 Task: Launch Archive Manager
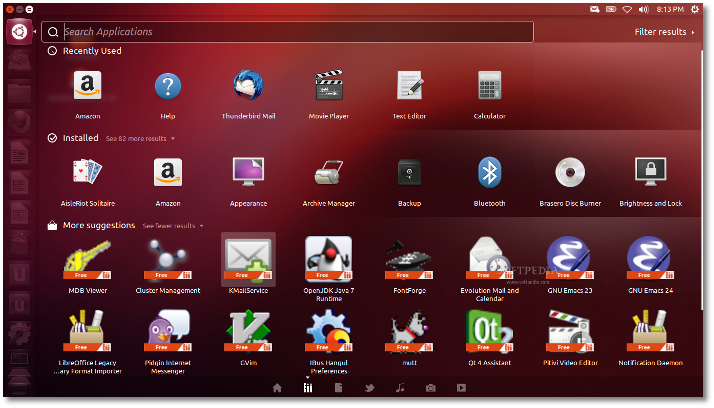[x=329, y=172]
